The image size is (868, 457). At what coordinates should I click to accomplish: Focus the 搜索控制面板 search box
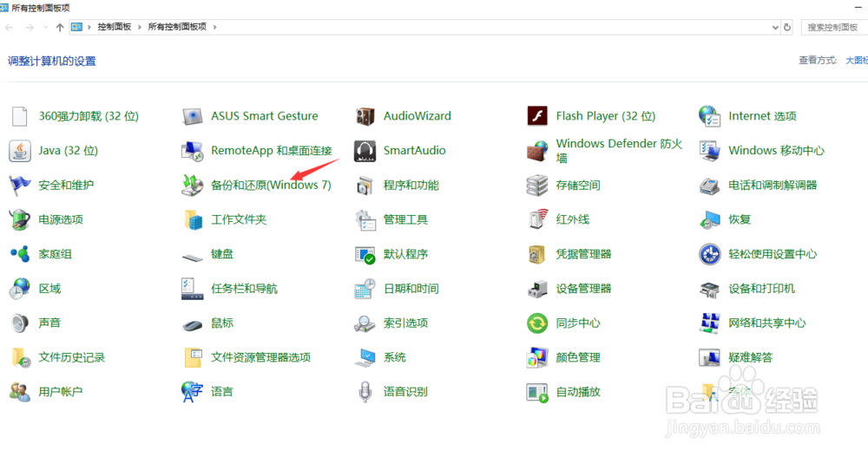[834, 27]
